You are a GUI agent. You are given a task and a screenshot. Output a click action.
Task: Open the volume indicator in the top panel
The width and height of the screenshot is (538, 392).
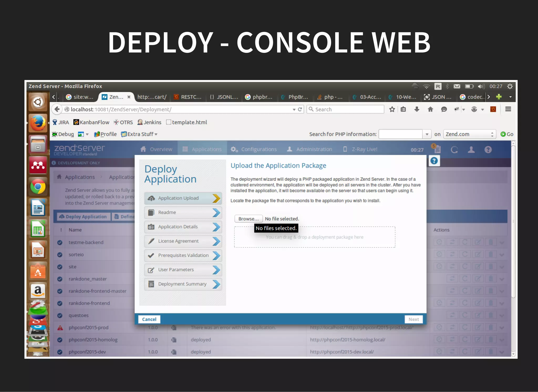pos(481,86)
